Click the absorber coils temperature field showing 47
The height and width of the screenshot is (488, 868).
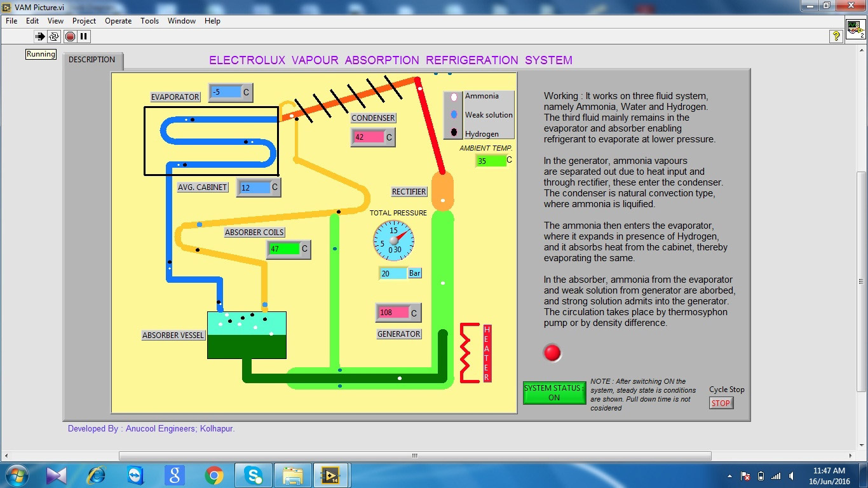pyautogui.click(x=284, y=249)
